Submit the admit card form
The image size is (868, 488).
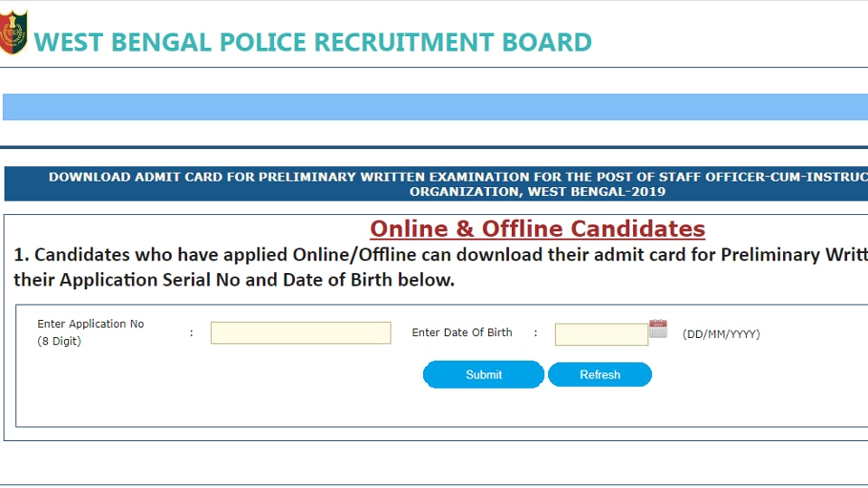(483, 374)
